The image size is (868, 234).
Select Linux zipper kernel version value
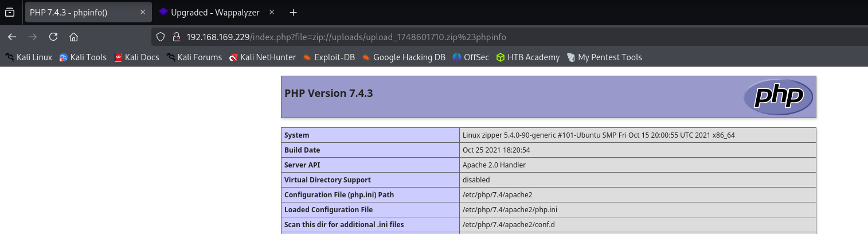pyautogui.click(x=599, y=135)
